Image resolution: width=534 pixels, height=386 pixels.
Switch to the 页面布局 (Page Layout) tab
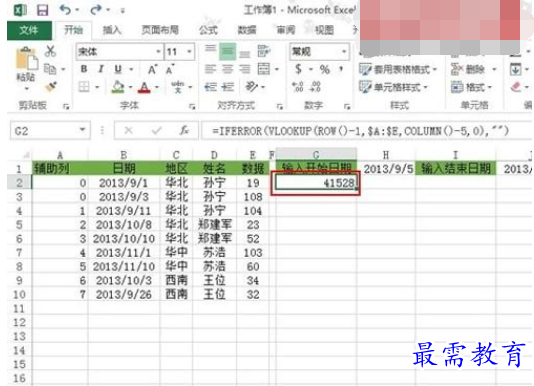coord(160,30)
